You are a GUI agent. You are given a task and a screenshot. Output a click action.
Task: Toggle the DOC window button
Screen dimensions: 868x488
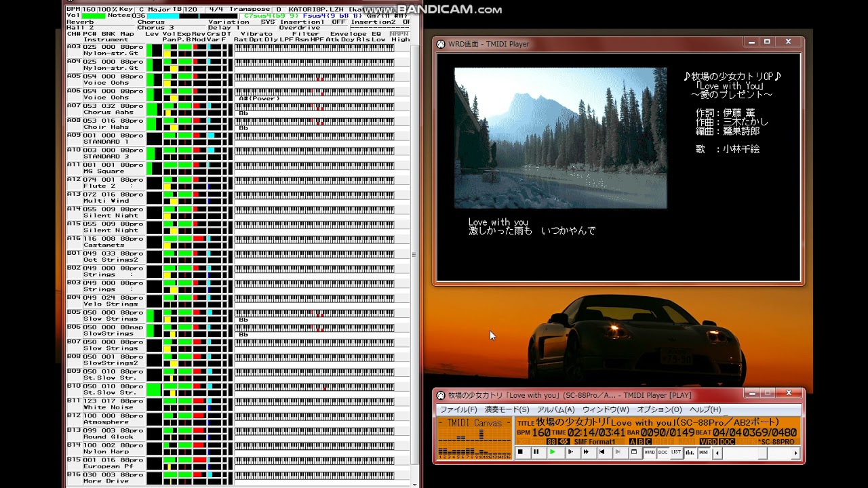[x=663, y=452]
